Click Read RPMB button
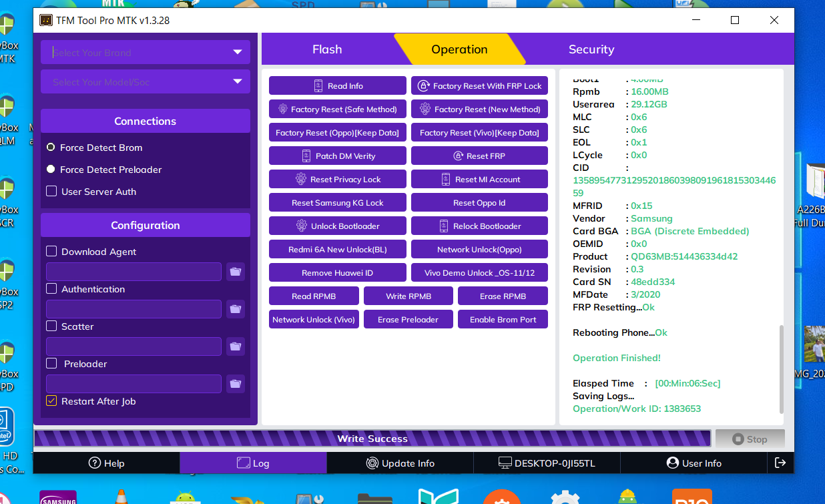825x504 pixels. (314, 296)
